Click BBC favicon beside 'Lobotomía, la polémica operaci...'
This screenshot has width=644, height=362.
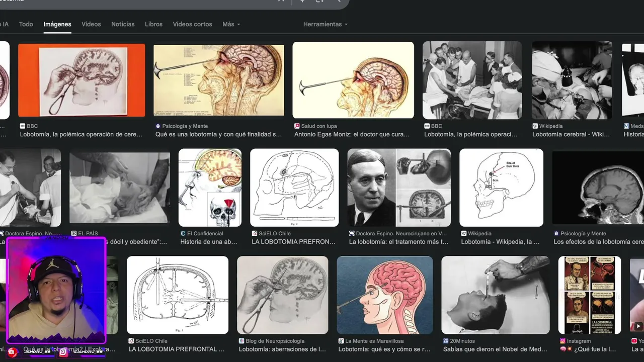click(427, 126)
